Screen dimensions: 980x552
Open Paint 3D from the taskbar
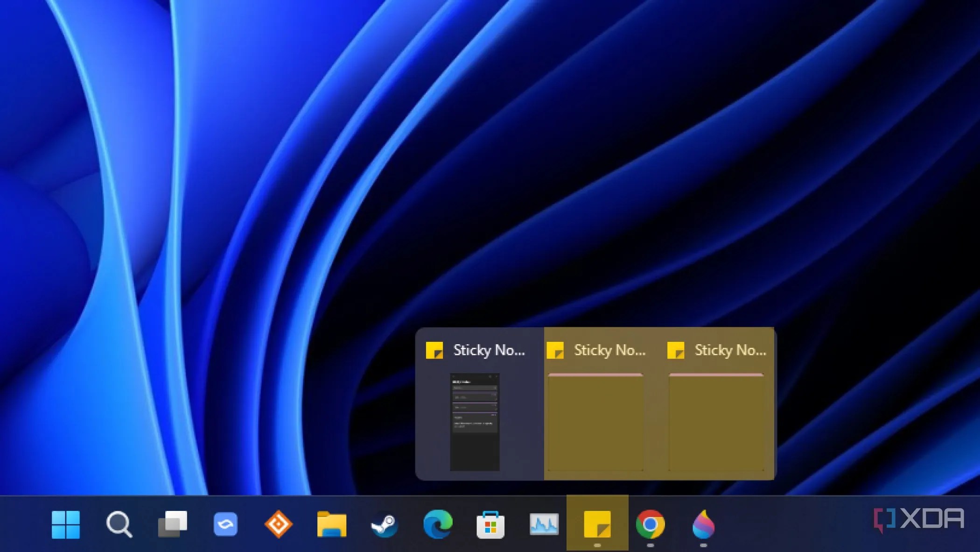click(703, 525)
